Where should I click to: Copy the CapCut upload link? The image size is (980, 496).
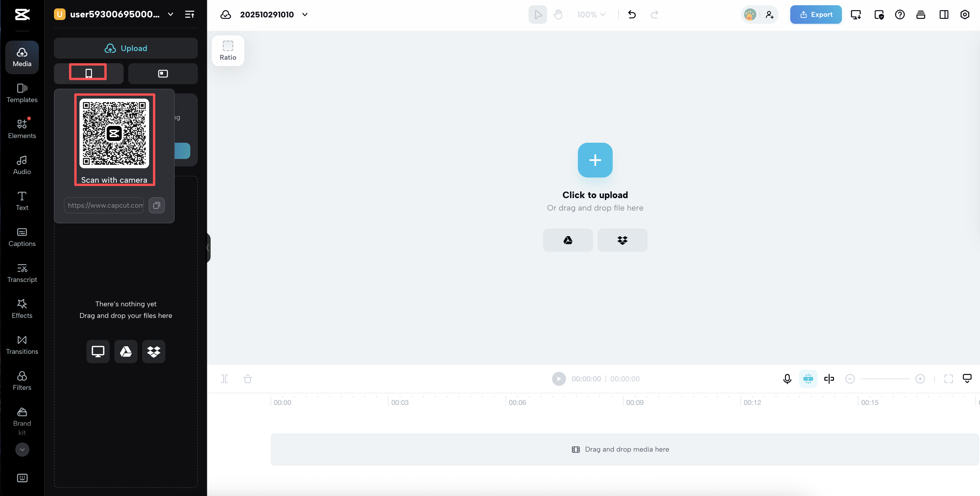tap(156, 205)
